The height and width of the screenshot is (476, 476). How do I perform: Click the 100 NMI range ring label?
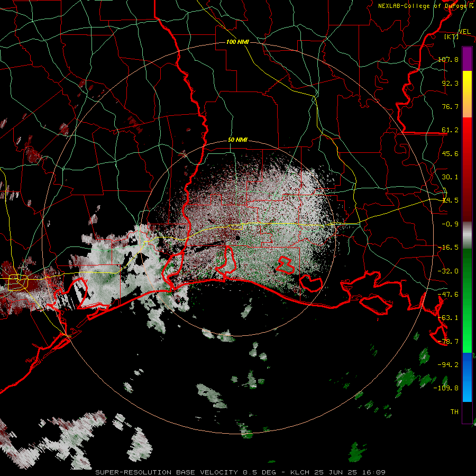click(237, 42)
